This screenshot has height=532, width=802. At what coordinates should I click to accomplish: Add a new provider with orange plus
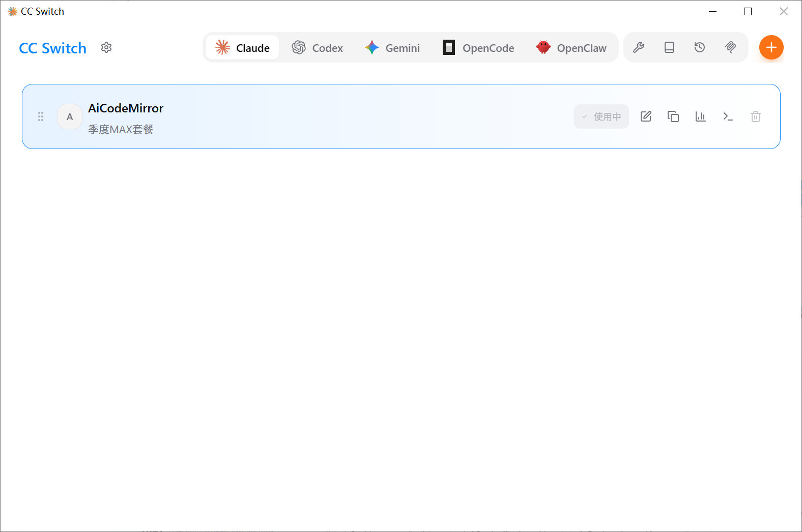(771, 47)
